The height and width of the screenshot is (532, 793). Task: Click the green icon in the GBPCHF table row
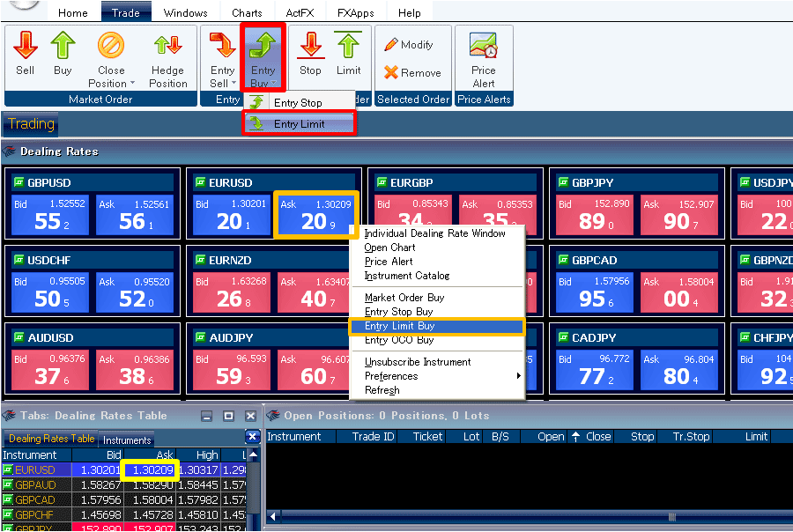(x=8, y=514)
